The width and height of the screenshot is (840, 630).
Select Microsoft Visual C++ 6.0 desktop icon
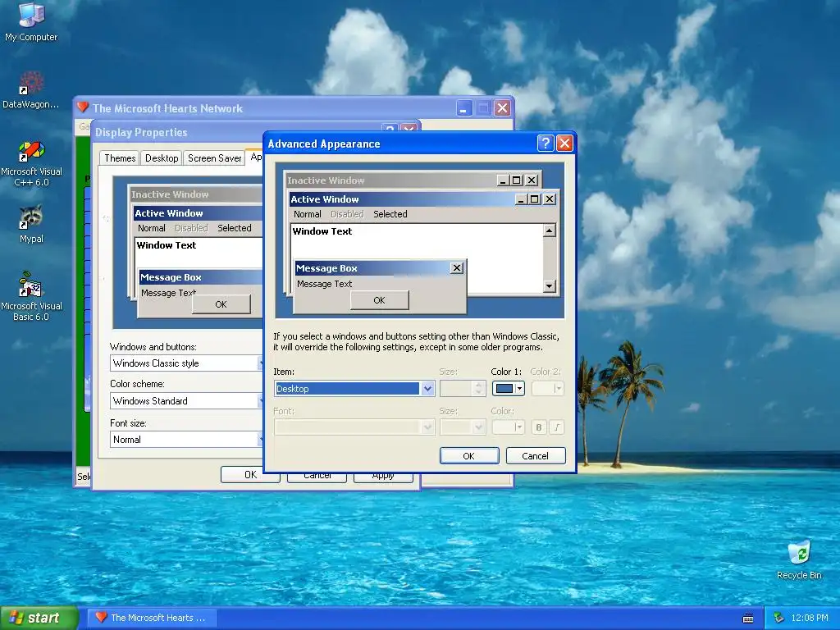coord(31,163)
